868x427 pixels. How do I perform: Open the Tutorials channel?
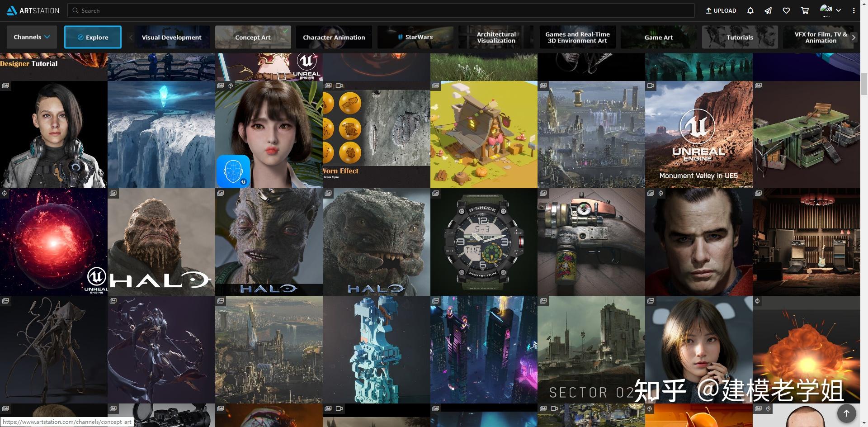tap(740, 37)
